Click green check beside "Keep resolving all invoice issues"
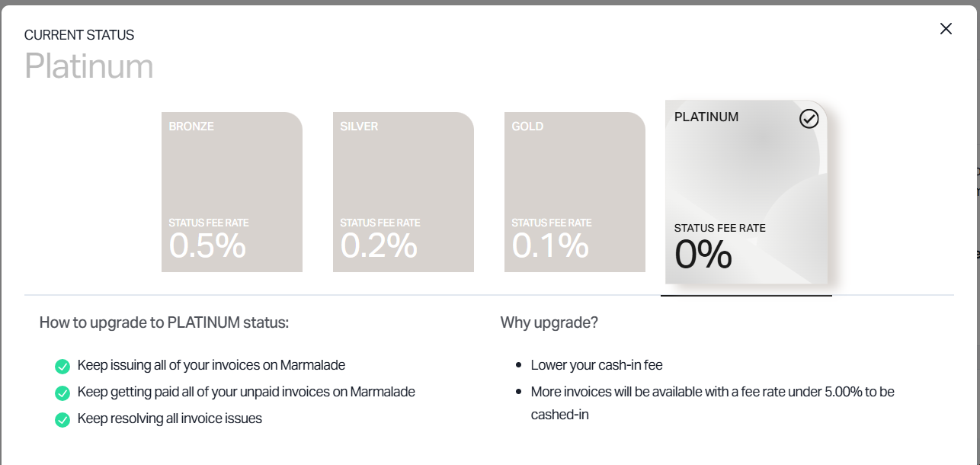 62,419
